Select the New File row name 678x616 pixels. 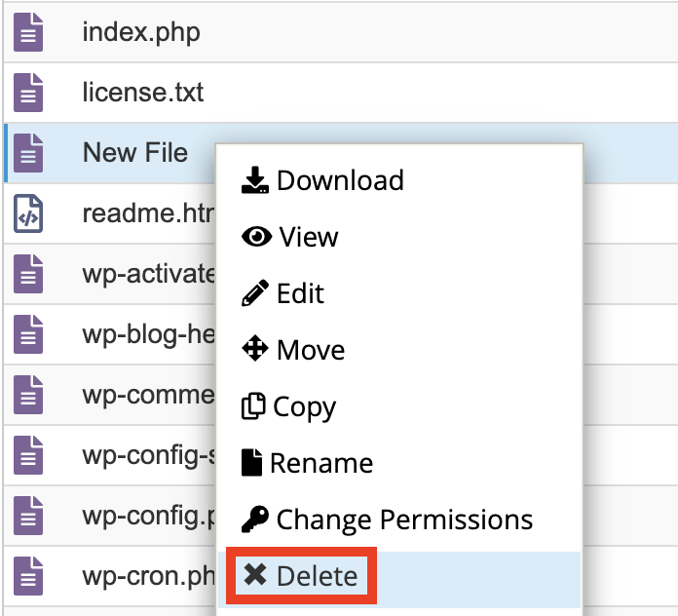click(x=134, y=153)
